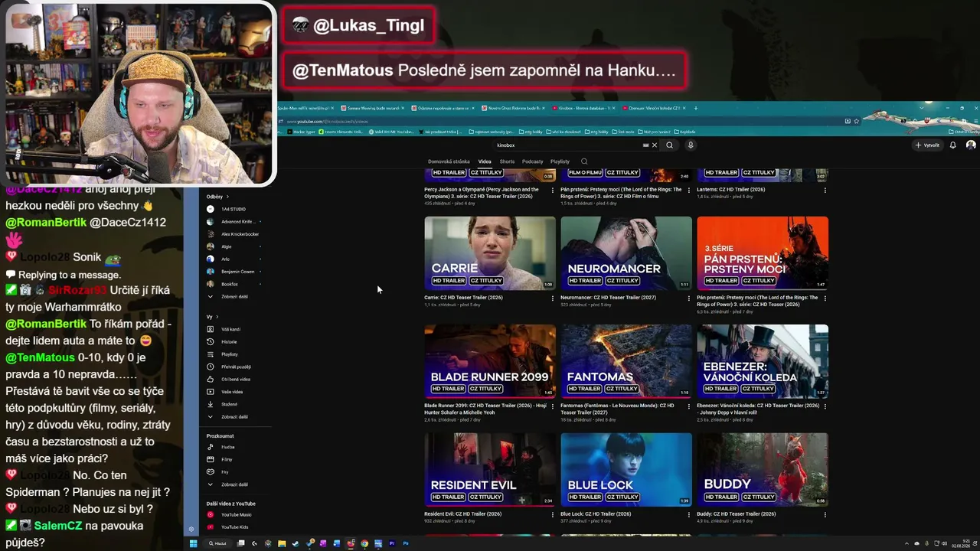This screenshot has height=551, width=980.
Task: Open YouTube Kids link
Action: (x=234, y=527)
